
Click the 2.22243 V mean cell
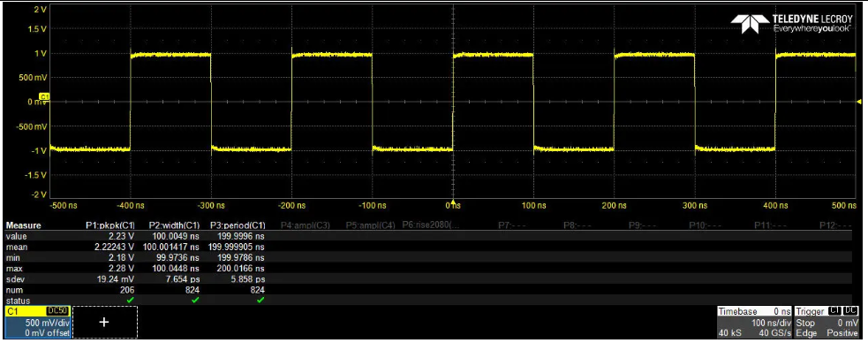point(115,248)
